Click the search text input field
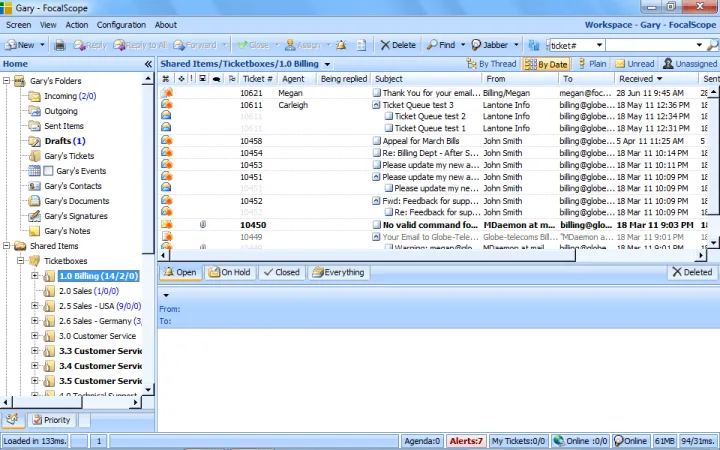 pyautogui.click(x=650, y=45)
